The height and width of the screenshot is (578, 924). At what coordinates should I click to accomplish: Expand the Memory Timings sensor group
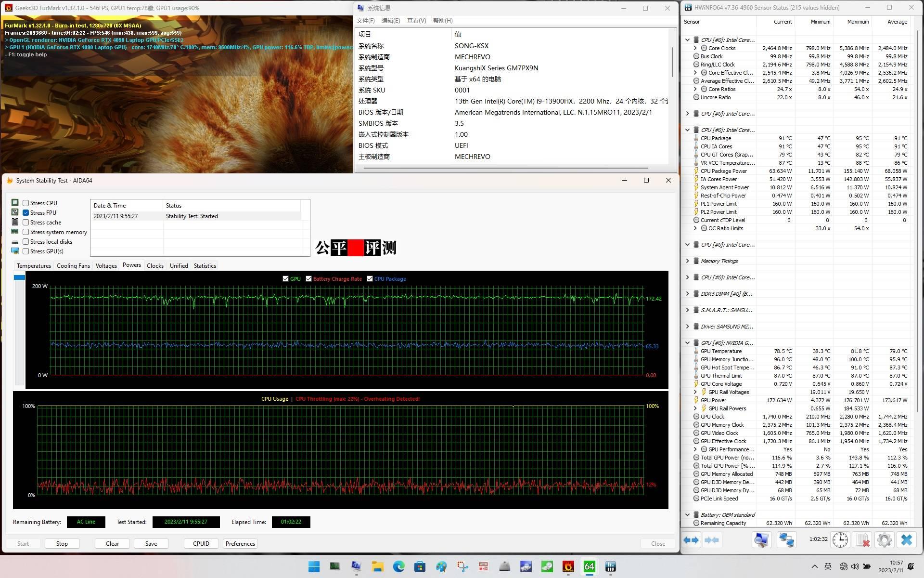tap(687, 261)
